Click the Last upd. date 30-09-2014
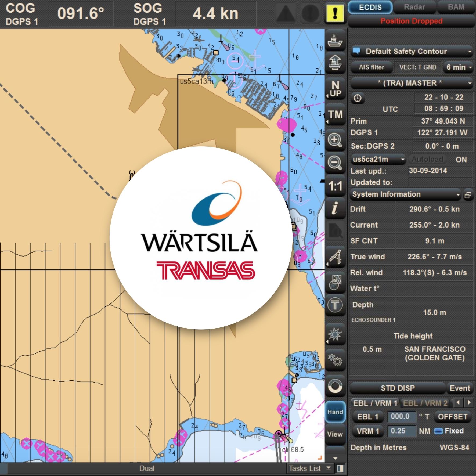The image size is (476, 476). 428,171
